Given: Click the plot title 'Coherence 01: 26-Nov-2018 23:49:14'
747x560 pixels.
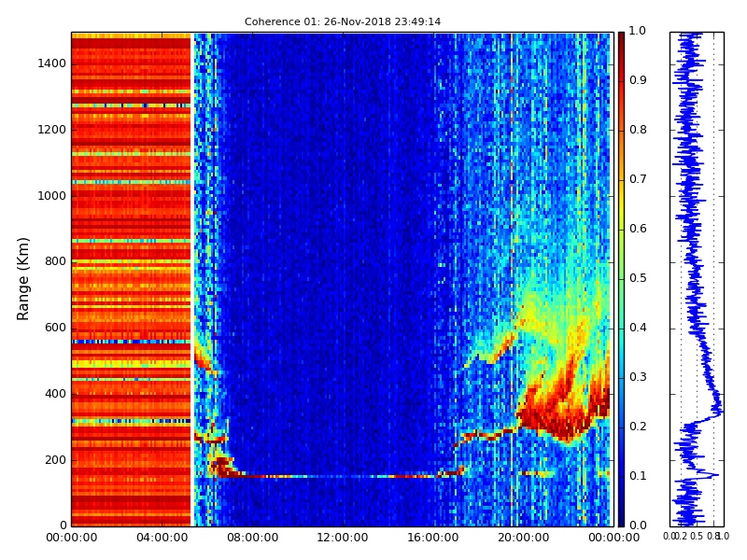Looking at the screenshot, I should 343,21.
